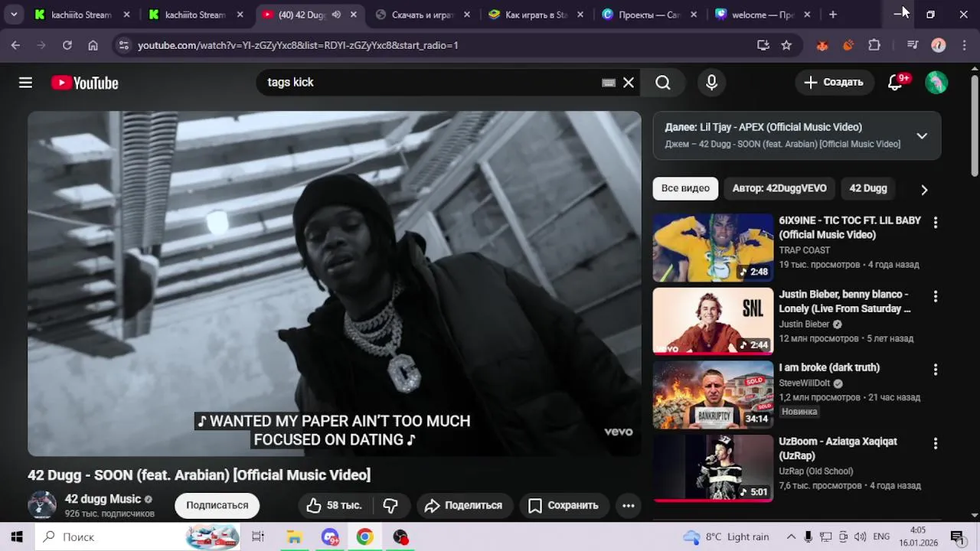Open options for I am broke video
Image resolution: width=980 pixels, height=551 pixels.
click(x=935, y=370)
